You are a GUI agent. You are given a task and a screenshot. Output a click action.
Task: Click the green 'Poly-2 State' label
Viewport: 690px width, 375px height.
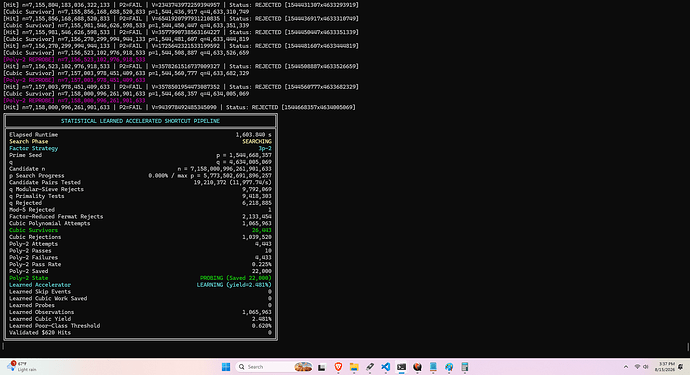(x=29, y=278)
